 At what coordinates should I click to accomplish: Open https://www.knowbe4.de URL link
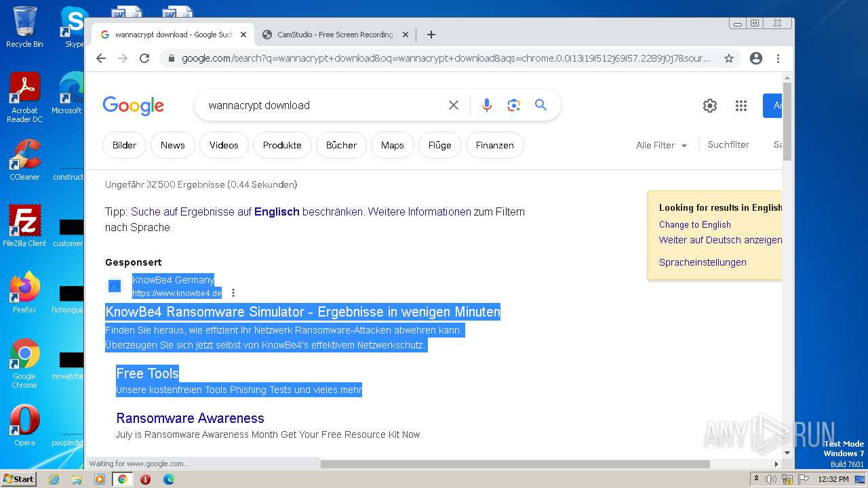click(x=177, y=293)
